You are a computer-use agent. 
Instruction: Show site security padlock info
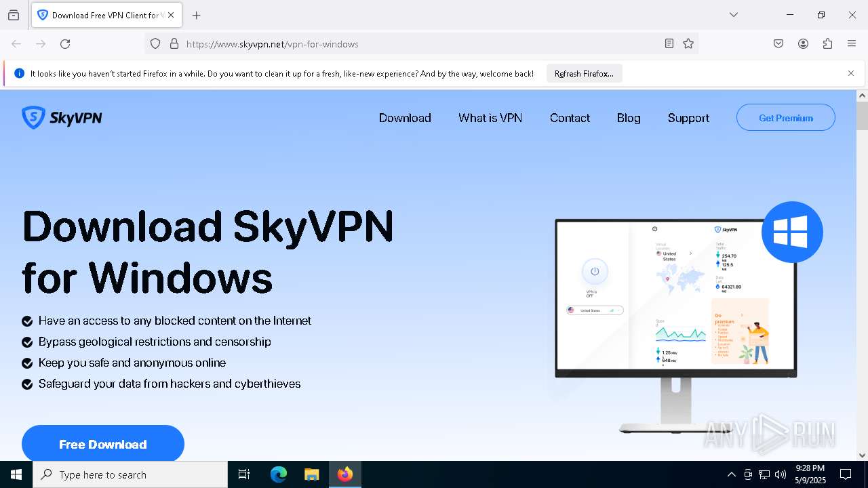[x=174, y=44]
